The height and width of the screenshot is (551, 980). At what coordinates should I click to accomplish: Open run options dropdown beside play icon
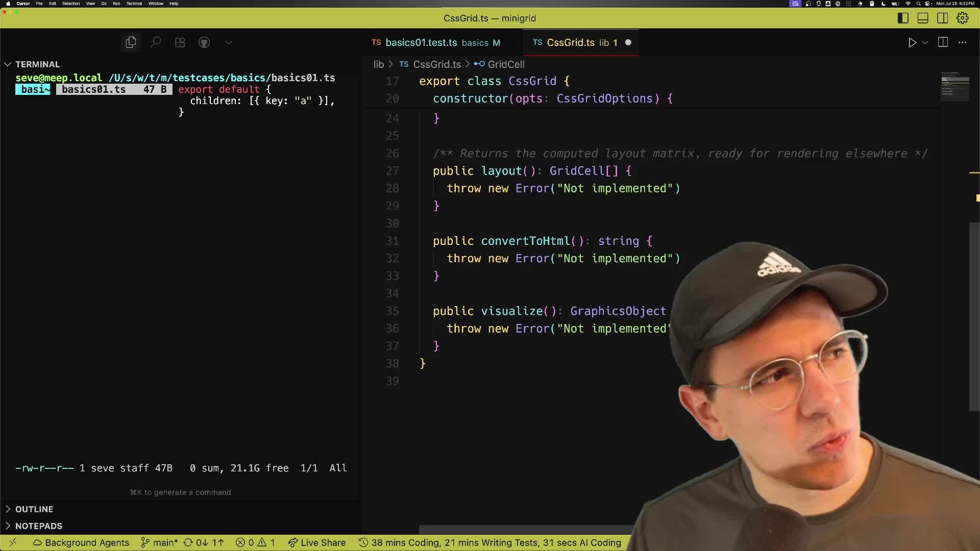925,42
